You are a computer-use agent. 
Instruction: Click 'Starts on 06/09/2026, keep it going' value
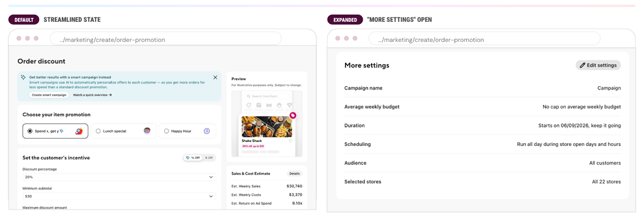pos(579,126)
